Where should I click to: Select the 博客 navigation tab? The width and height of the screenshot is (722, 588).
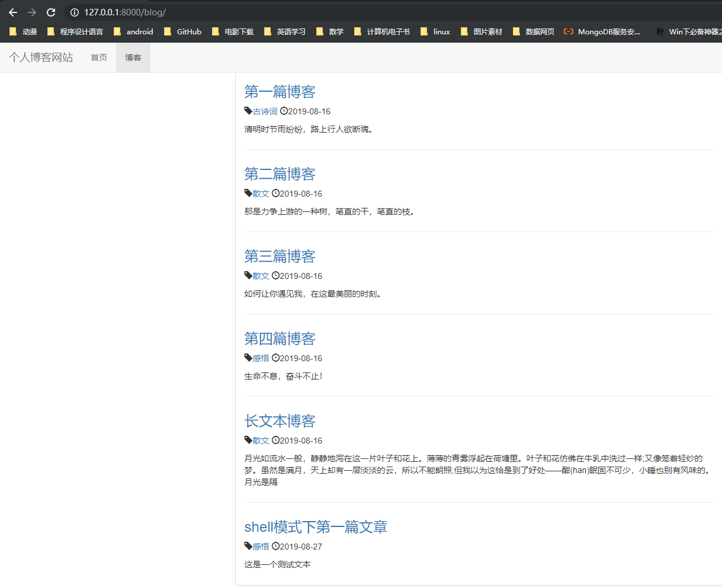tap(133, 57)
